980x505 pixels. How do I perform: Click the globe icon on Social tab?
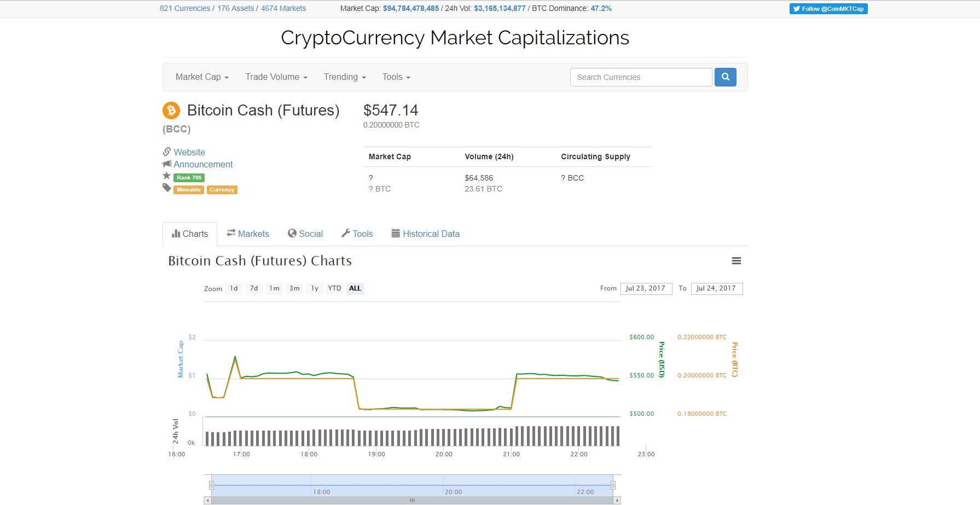pos(292,233)
